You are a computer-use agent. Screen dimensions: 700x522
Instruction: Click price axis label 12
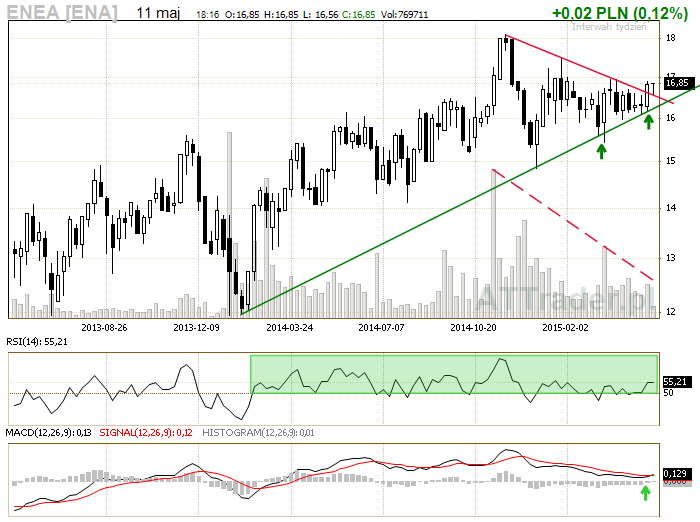[x=671, y=312]
